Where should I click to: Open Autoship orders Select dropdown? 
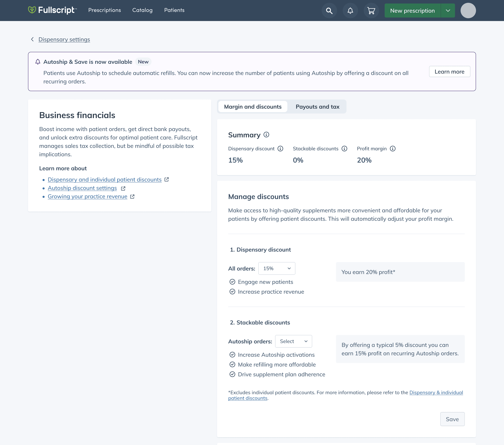coord(293,341)
